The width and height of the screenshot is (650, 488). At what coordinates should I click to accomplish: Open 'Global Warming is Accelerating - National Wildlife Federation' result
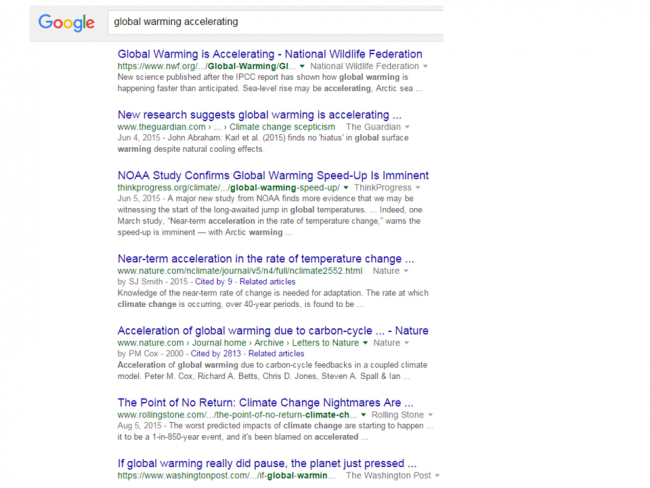[x=270, y=54]
